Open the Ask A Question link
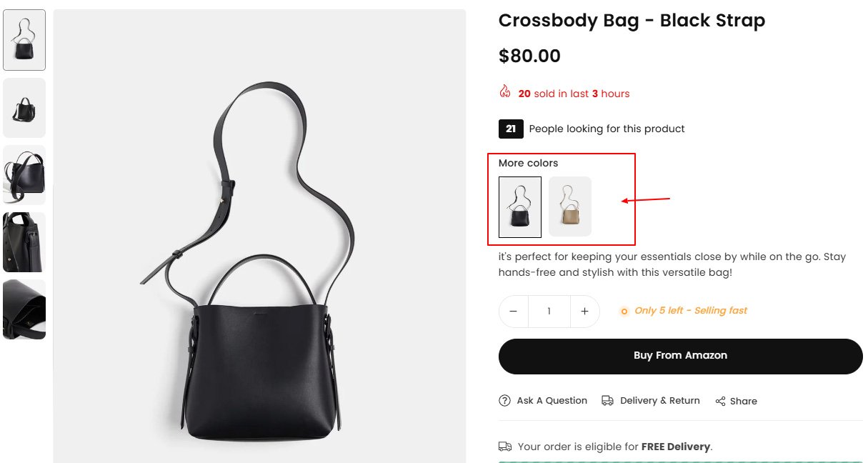Screen dimensions: 868x463 point(552,401)
